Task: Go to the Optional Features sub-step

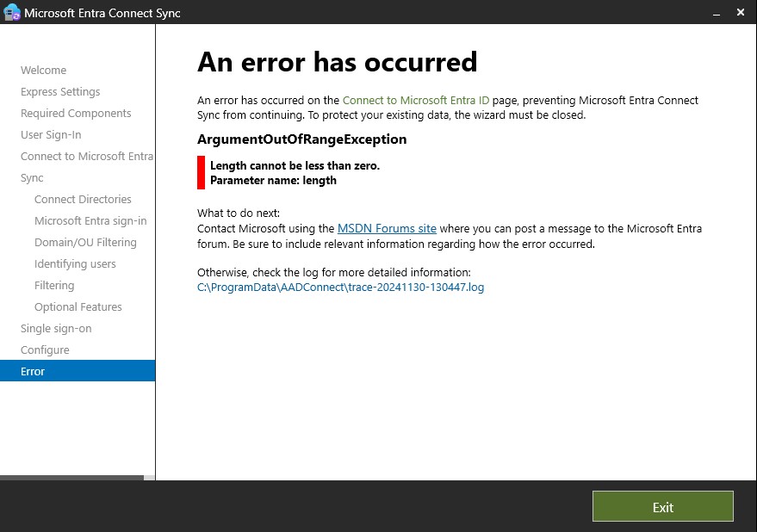Action: pyautogui.click(x=78, y=307)
